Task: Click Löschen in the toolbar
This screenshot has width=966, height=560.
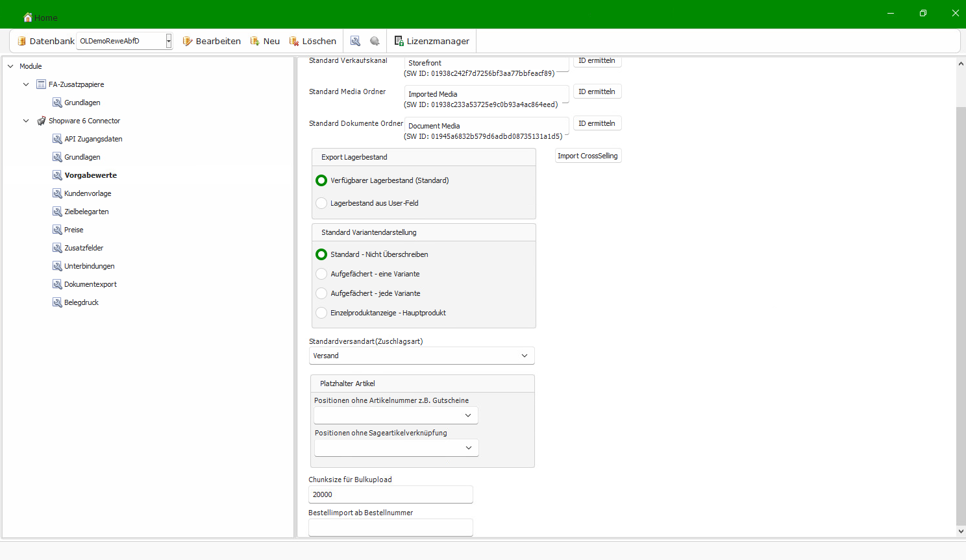Action: 313,41
